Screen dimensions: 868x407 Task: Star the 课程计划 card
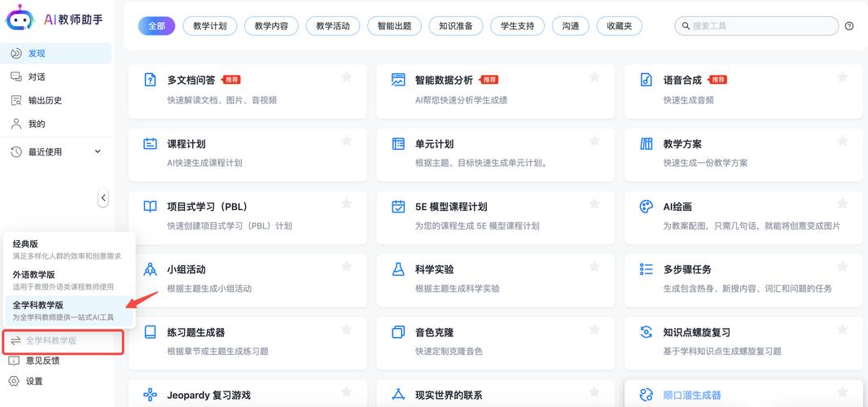[347, 141]
